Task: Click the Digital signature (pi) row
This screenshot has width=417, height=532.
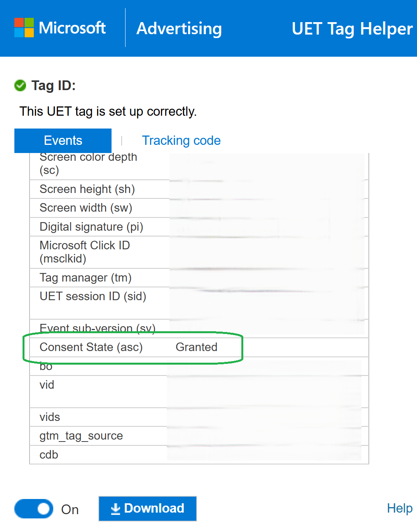Action: pyautogui.click(x=91, y=227)
